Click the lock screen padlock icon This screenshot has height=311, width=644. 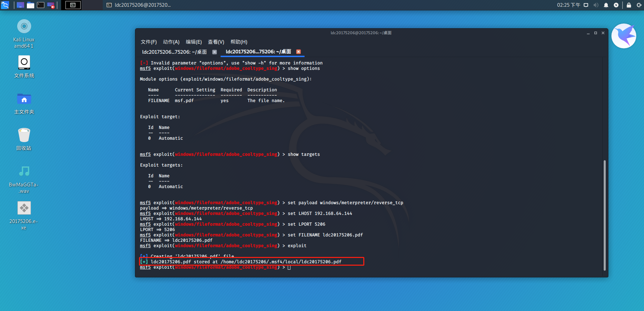629,5
